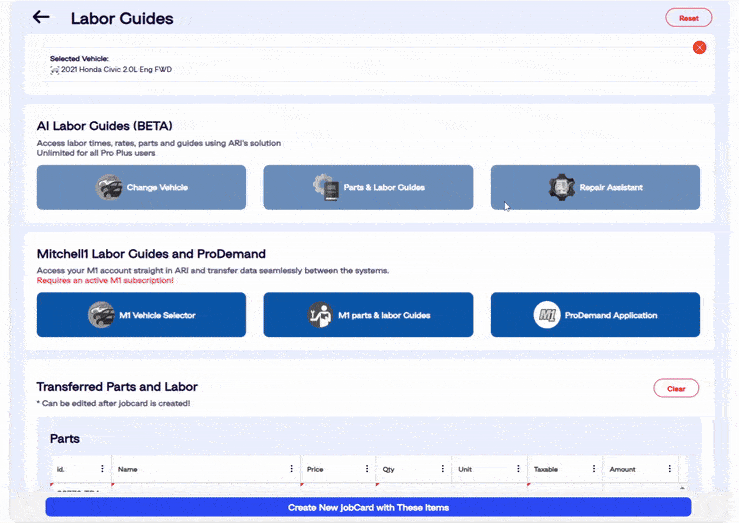Viewport: 739px width, 523px height.
Task: Open the Price column three-dot menu
Action: 368,468
